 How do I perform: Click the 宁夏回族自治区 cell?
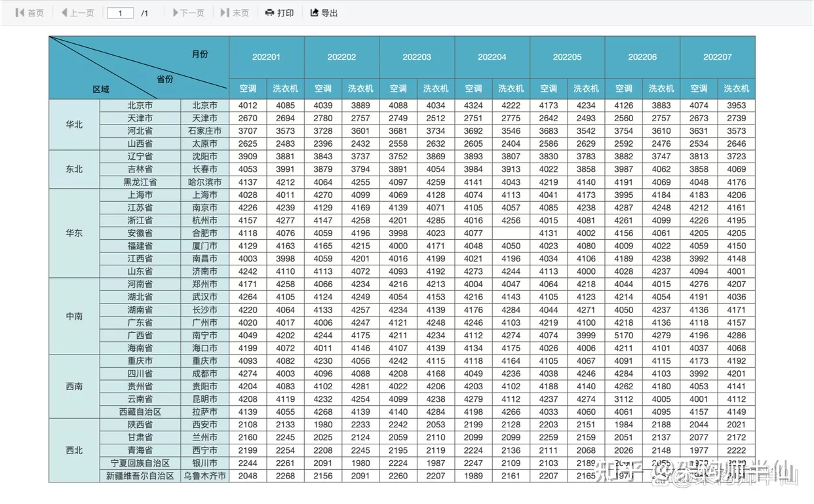pyautogui.click(x=140, y=463)
